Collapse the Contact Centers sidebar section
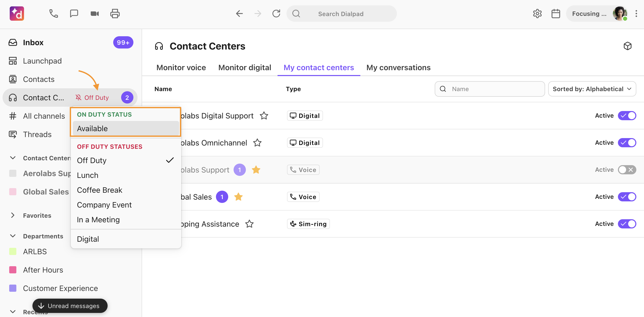Screen dimensions: 644x317 click(13, 158)
